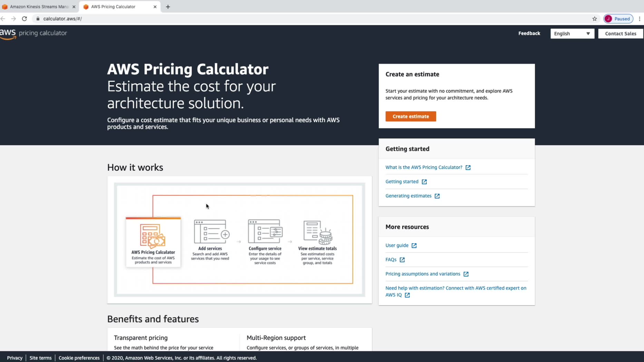The image size is (644, 362).
Task: Click the external link icon beside FAQs
Action: [x=402, y=260]
